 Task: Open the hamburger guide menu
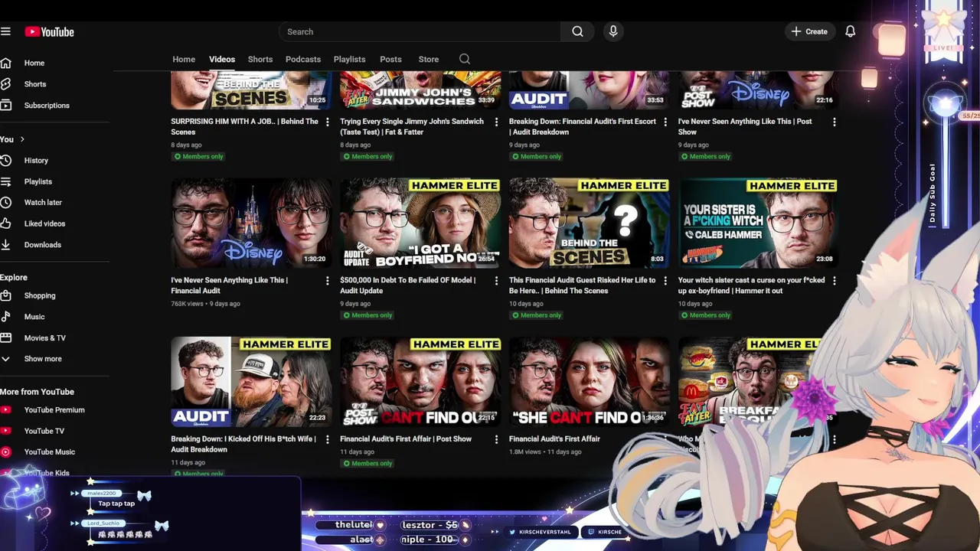coord(5,31)
